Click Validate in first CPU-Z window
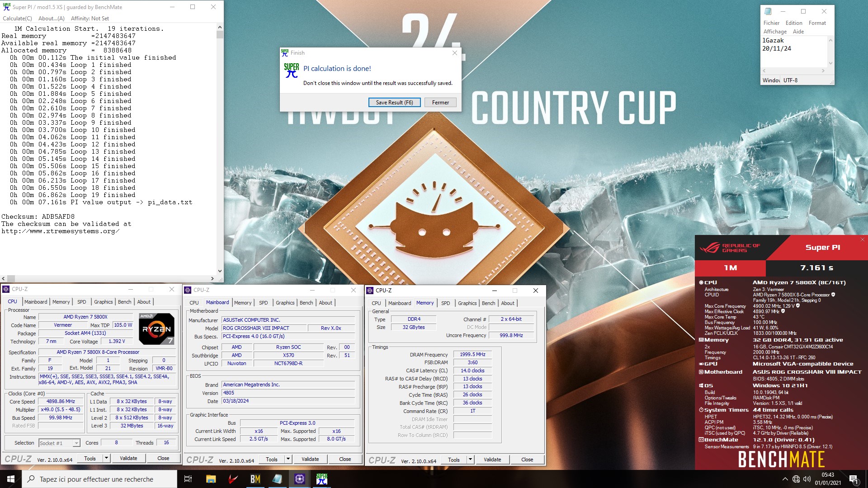868x488 pixels. tap(128, 458)
